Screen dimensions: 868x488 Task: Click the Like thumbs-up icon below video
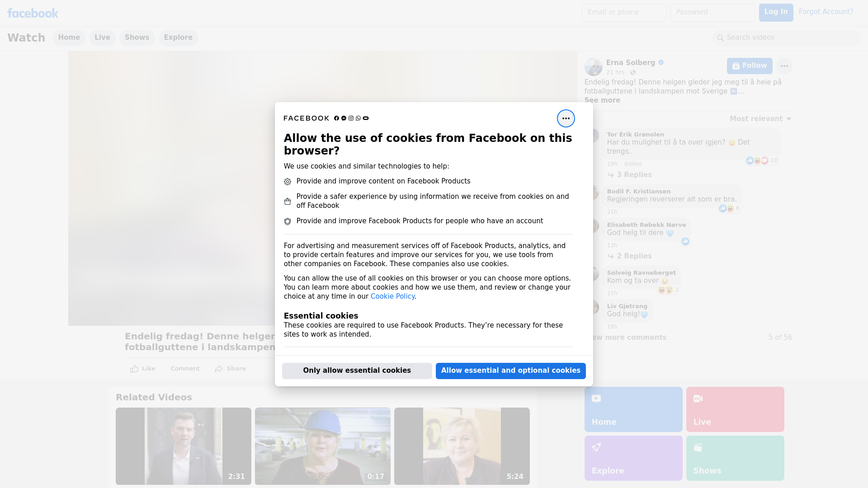pos(134,369)
